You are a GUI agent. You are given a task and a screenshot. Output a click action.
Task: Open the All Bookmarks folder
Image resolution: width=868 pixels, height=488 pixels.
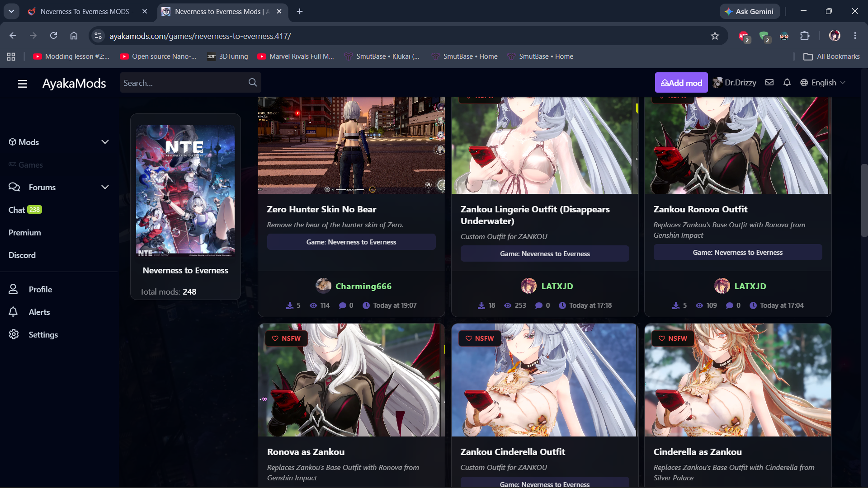pos(831,56)
